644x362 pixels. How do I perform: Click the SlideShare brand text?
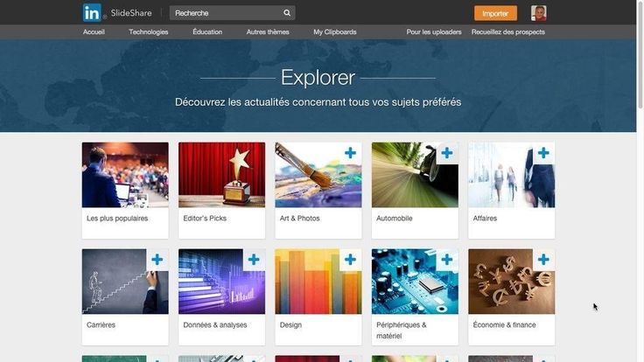pos(131,13)
